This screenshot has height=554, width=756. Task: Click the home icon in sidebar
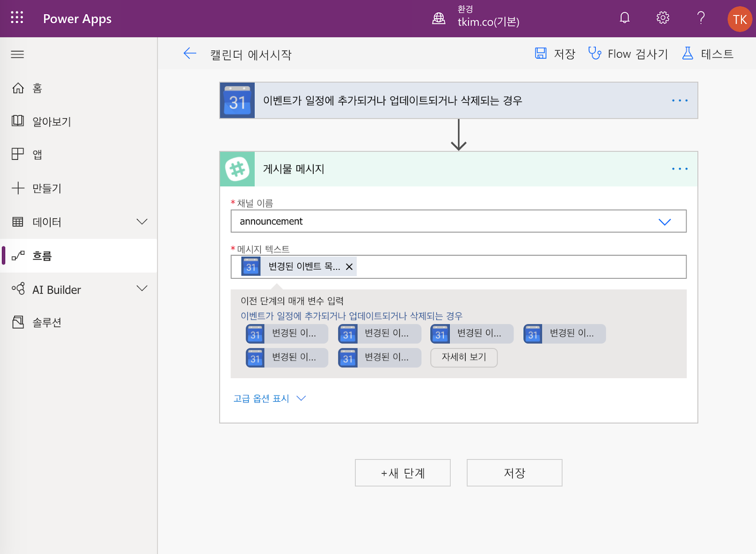click(18, 88)
